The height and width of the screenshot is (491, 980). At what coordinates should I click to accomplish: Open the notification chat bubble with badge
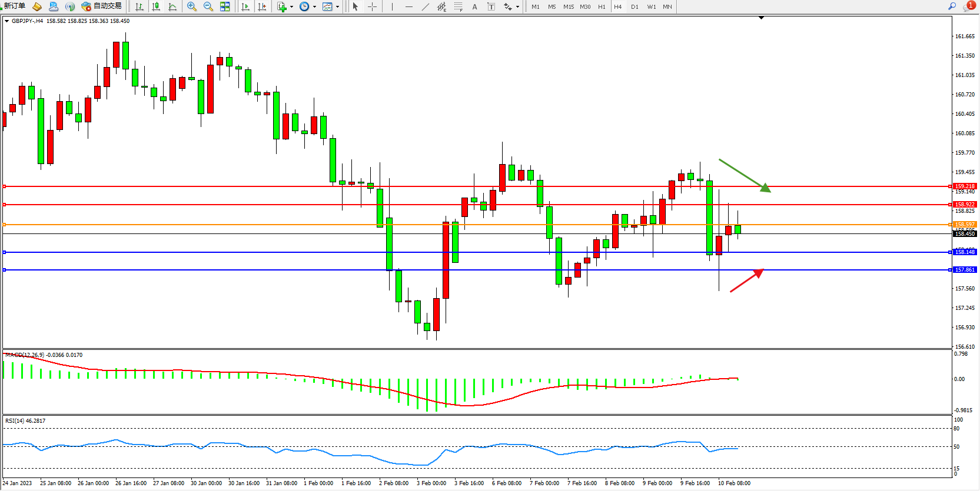coord(968,6)
